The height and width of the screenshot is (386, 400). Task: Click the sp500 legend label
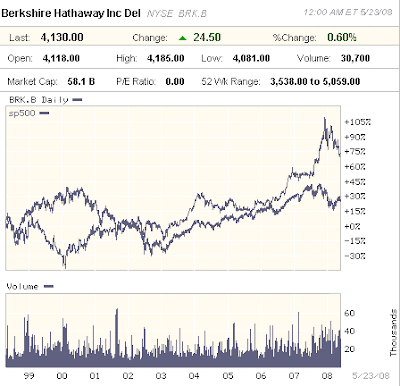22,113
